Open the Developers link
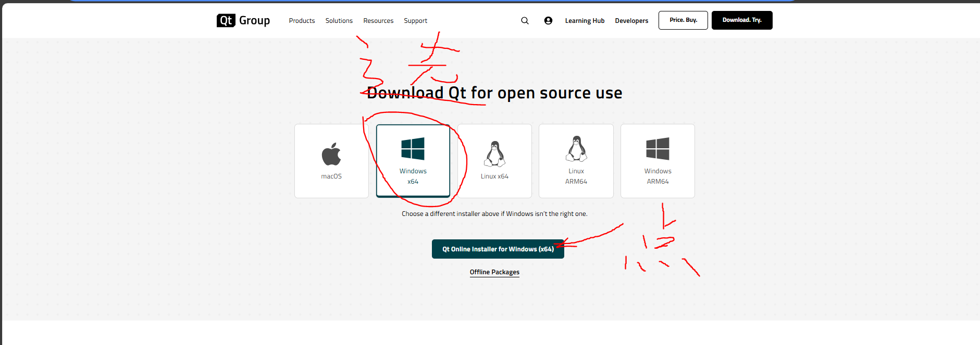This screenshot has height=345, width=980. [631, 21]
